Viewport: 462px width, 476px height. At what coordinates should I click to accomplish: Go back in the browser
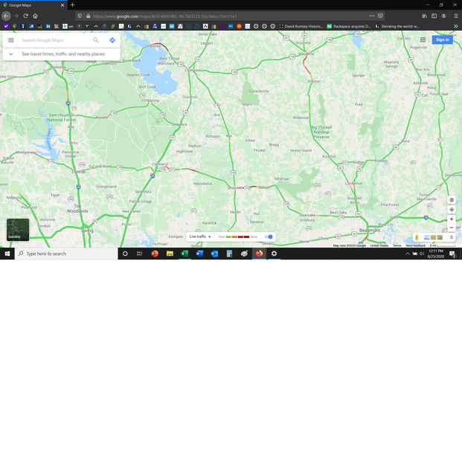pyautogui.click(x=6, y=16)
